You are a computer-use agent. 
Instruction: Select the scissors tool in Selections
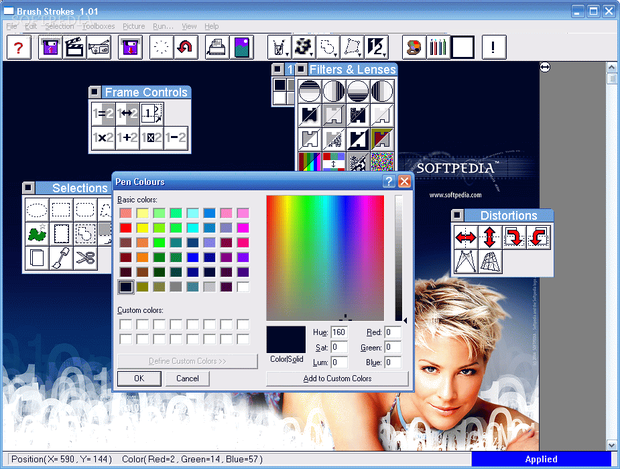coord(85,259)
